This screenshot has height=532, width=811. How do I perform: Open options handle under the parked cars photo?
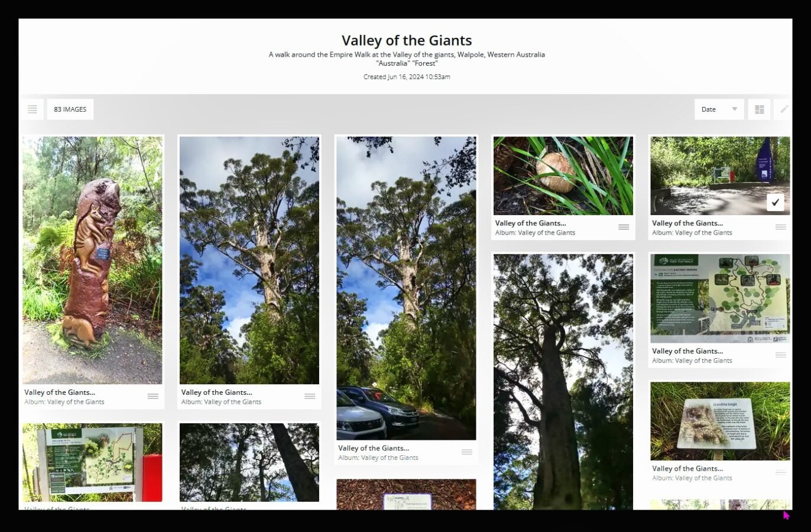(467, 452)
